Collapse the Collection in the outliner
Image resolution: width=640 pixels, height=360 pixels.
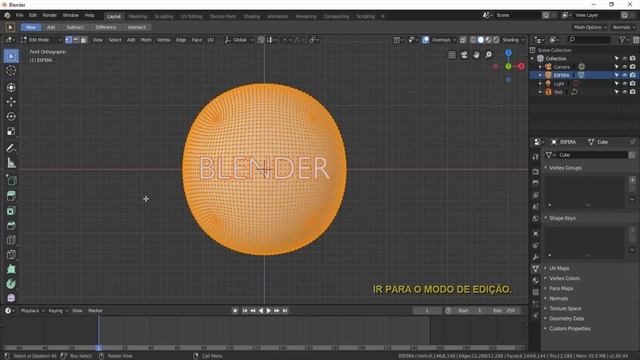533,58
